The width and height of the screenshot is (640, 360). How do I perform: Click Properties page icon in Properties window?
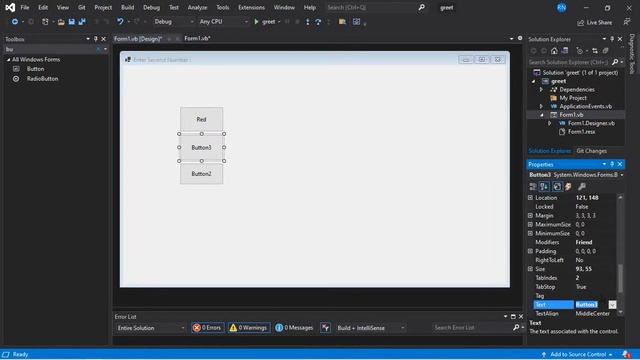(x=557, y=187)
